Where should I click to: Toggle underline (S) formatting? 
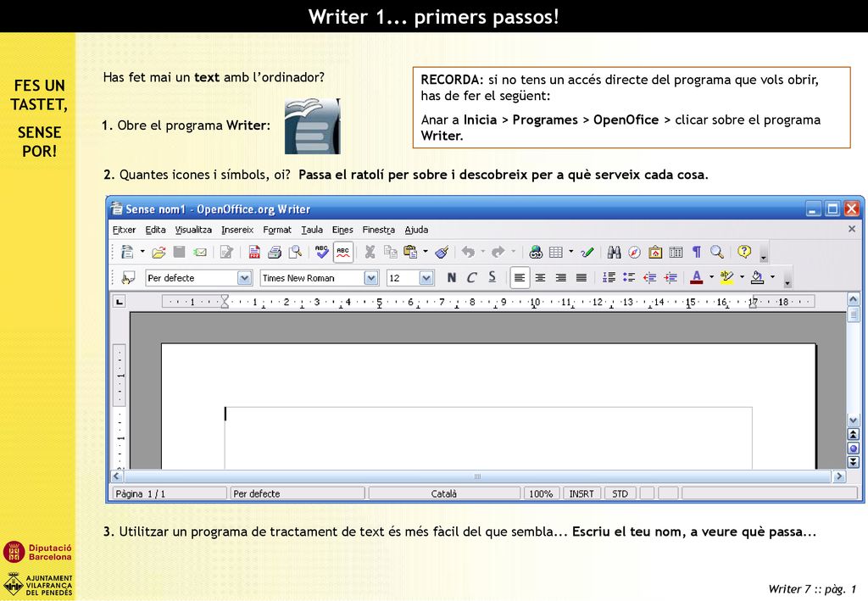492,278
